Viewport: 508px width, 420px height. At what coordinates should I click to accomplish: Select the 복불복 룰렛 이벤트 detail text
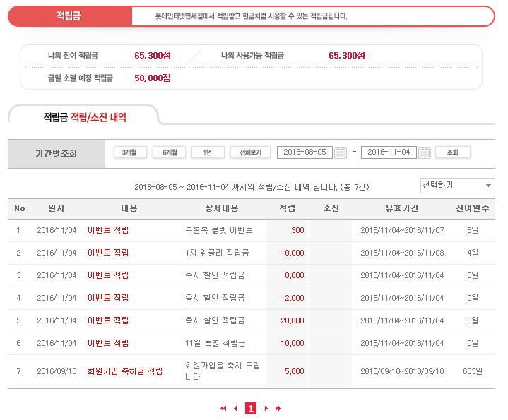(219, 230)
